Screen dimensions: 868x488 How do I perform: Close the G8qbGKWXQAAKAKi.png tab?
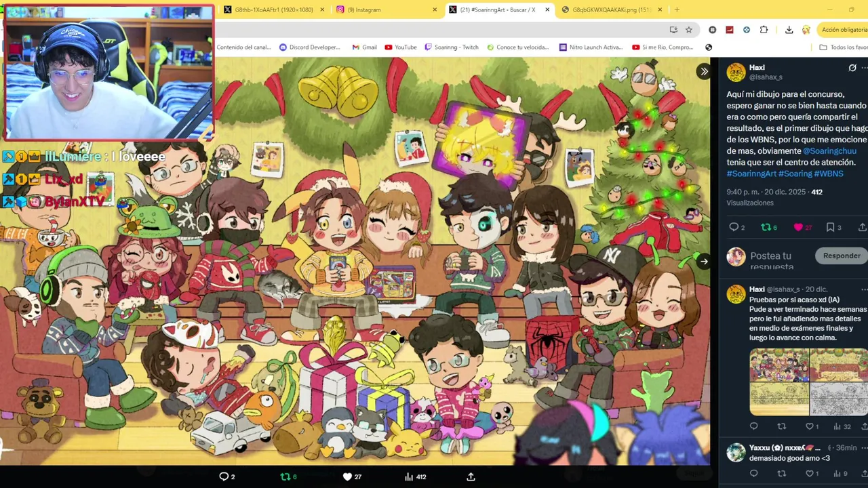click(660, 9)
